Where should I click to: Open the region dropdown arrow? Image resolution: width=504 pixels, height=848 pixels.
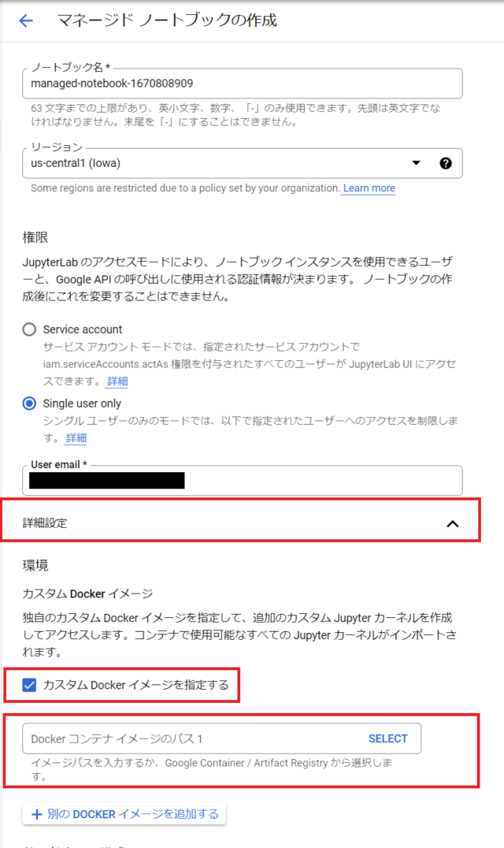coord(416,163)
